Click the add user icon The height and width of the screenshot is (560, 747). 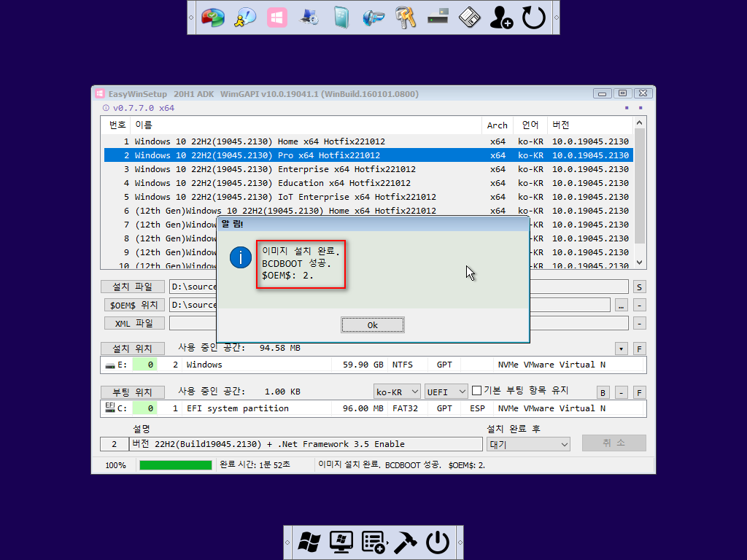pos(501,17)
